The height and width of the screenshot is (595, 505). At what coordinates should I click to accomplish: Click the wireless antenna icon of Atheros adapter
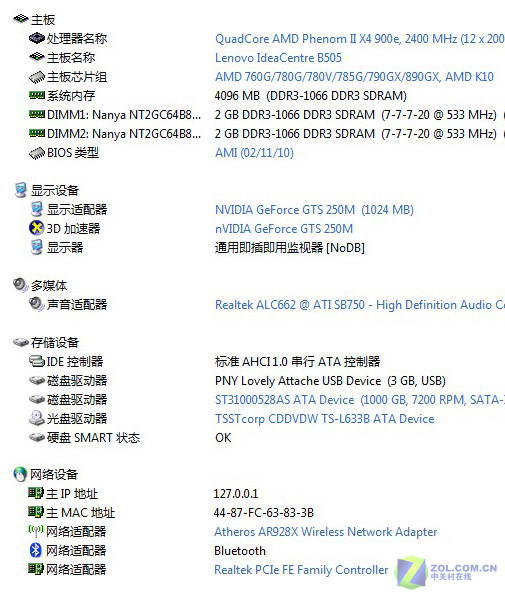coord(36,531)
